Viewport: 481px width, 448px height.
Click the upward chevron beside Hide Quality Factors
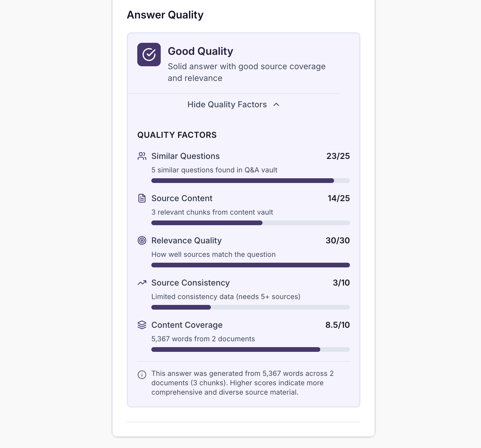pos(276,104)
